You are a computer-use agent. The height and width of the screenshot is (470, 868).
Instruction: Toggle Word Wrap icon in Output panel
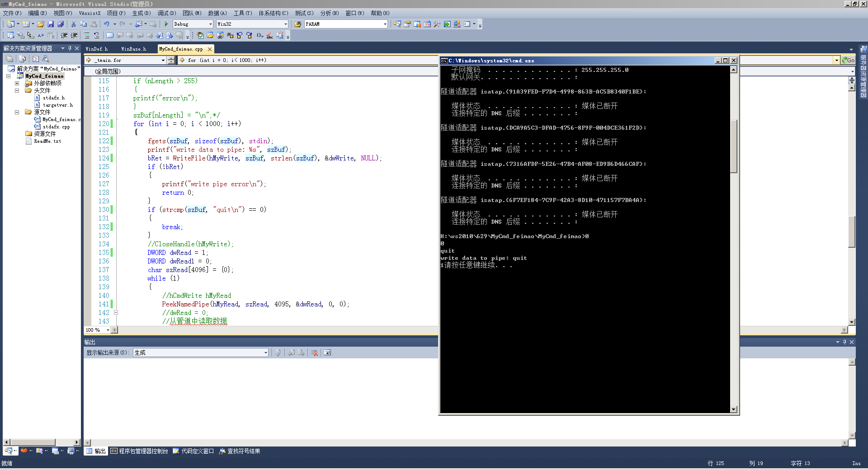327,352
